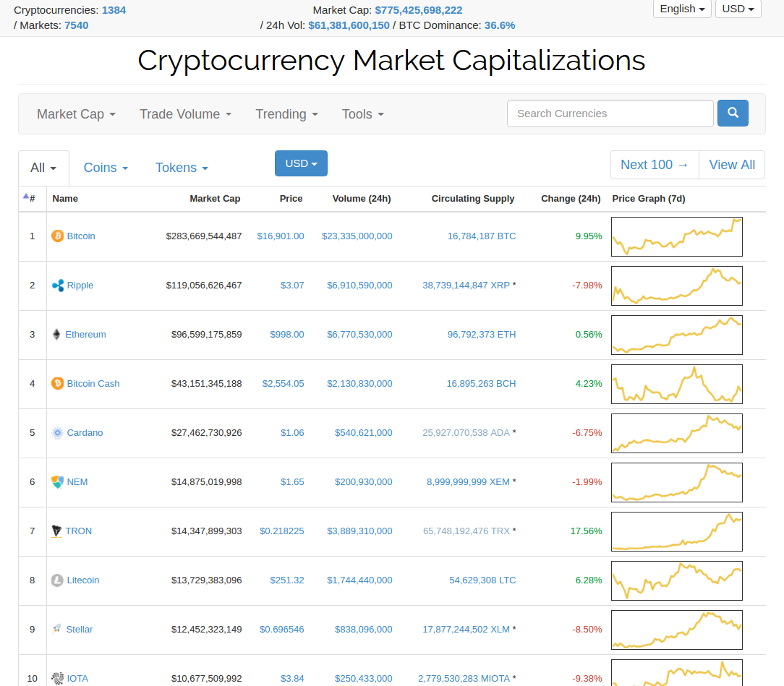Click the NEM logo icon
This screenshot has width=784, height=686.
[x=58, y=481]
